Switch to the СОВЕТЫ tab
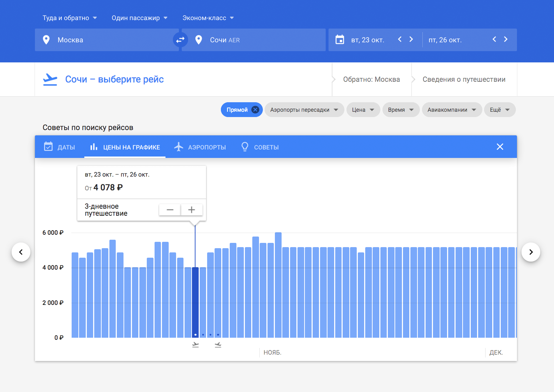This screenshot has height=392, width=554. pos(260,147)
